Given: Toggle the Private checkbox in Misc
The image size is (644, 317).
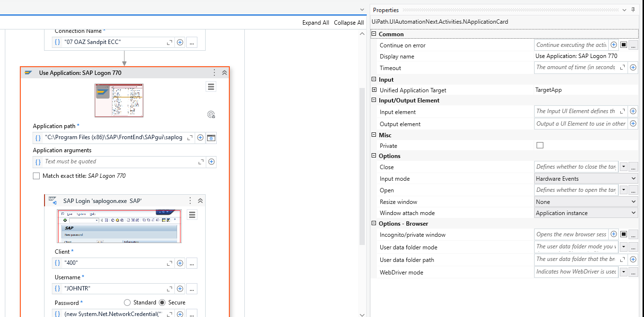Looking at the screenshot, I should (x=540, y=145).
